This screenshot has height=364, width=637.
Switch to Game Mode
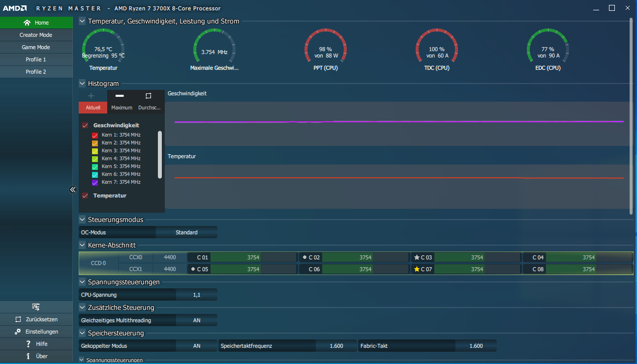coord(36,47)
